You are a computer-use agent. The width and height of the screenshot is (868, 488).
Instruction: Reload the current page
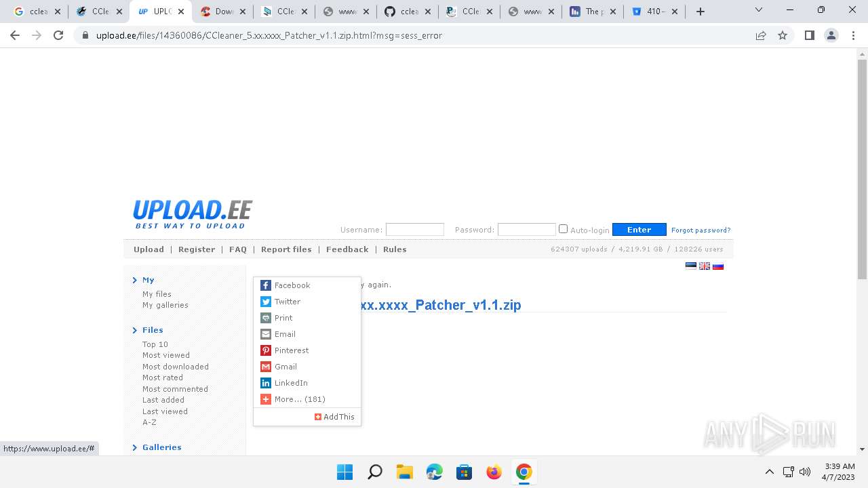click(58, 35)
